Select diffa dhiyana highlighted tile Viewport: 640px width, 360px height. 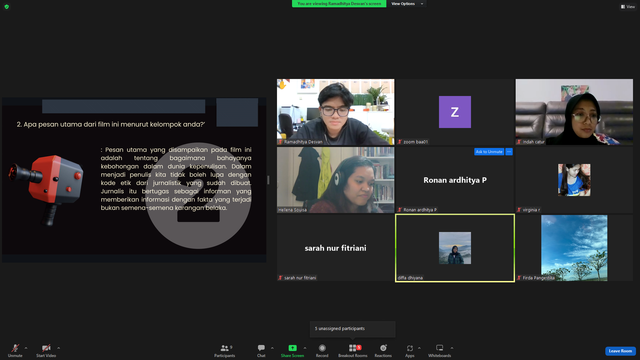(455, 248)
